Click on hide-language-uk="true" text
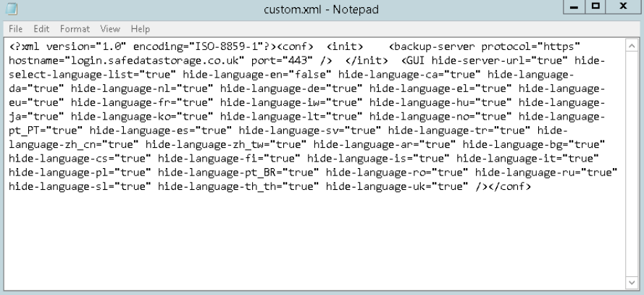This screenshot has height=295, width=644. coord(397,186)
